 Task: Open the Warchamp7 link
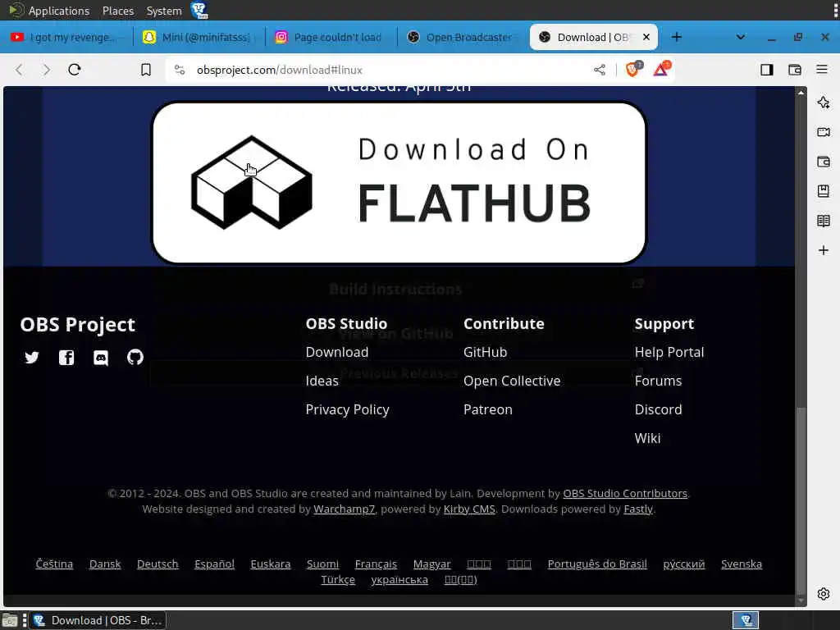344,509
